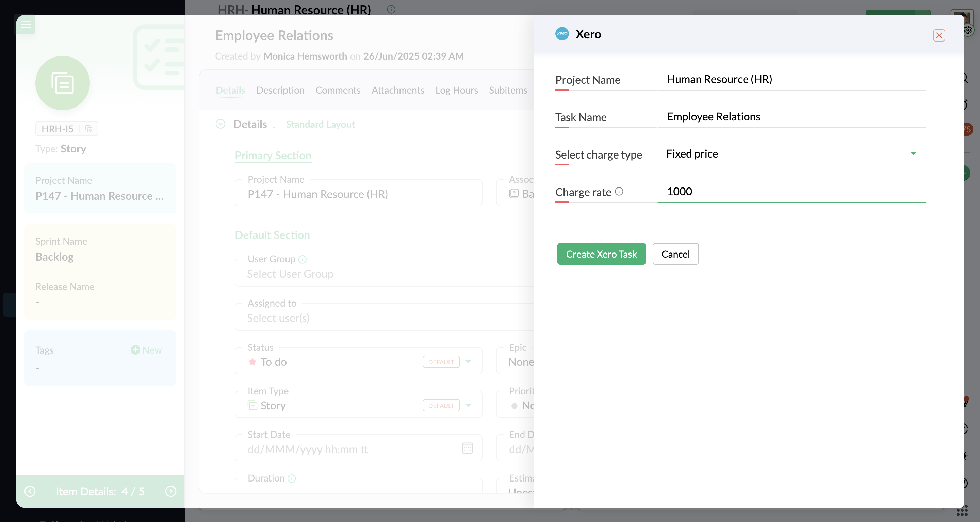This screenshot has width=980, height=522.
Task: Click the project info icon in header
Action: tap(391, 9)
